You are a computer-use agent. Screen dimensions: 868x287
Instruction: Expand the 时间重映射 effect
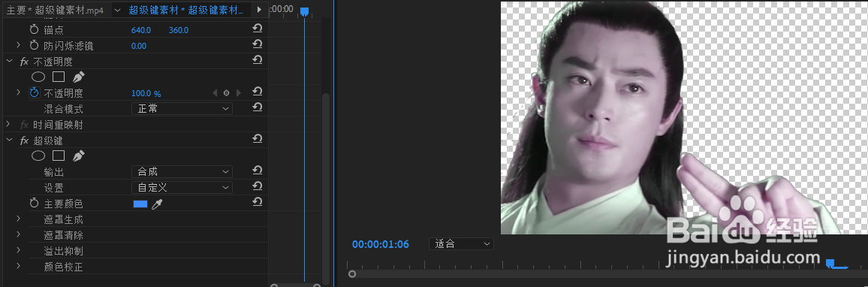click(8, 124)
